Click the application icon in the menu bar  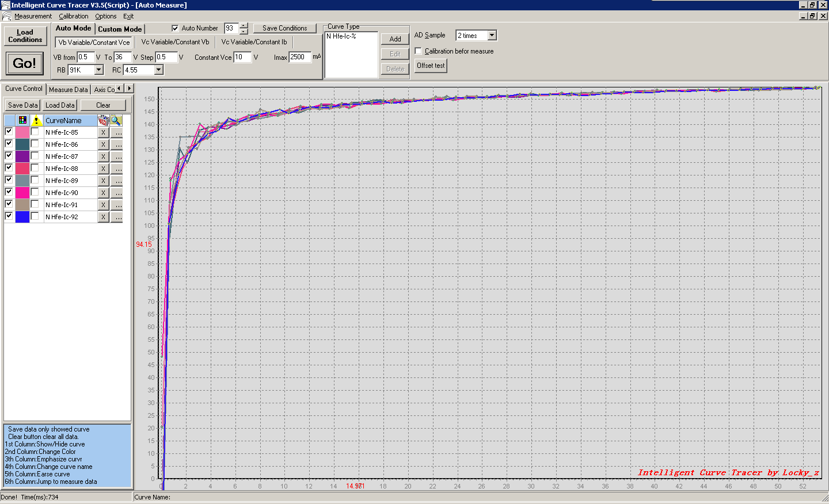[x=6, y=16]
